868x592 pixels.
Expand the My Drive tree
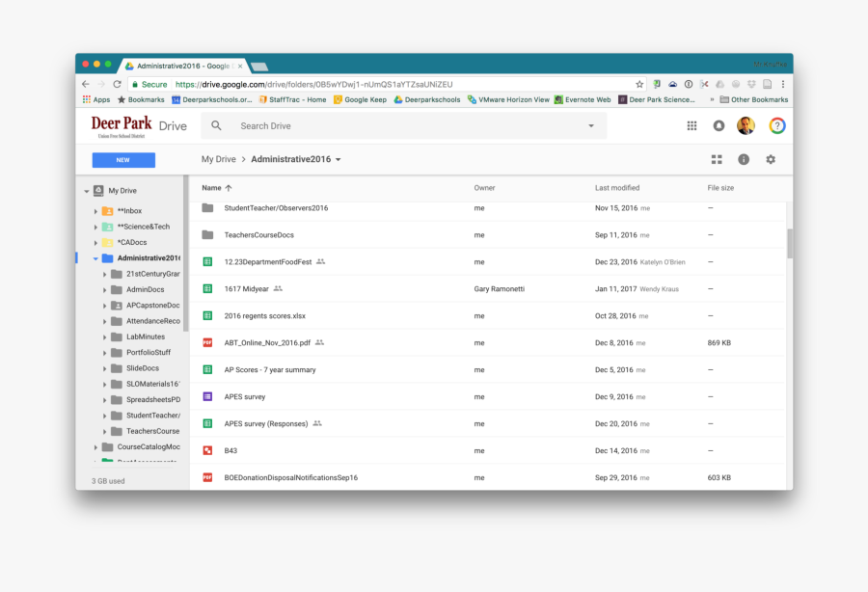[86, 191]
